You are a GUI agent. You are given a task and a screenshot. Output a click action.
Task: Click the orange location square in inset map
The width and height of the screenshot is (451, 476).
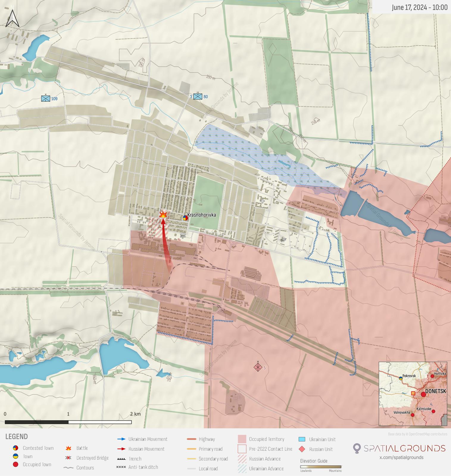click(x=413, y=393)
